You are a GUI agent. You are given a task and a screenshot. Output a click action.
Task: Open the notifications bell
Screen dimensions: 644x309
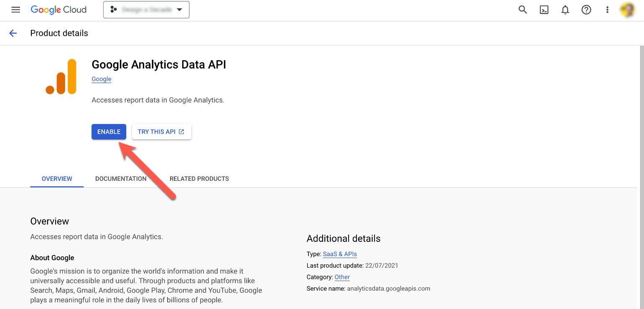click(565, 10)
